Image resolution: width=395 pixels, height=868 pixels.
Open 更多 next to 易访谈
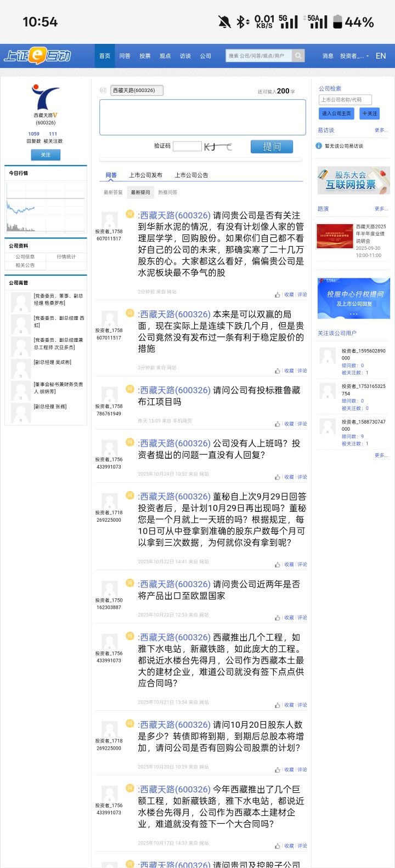coord(381,130)
